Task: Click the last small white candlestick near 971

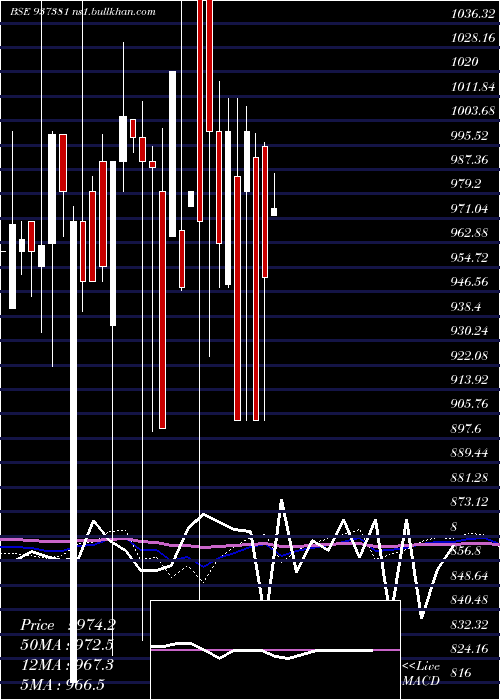Action: [274, 212]
